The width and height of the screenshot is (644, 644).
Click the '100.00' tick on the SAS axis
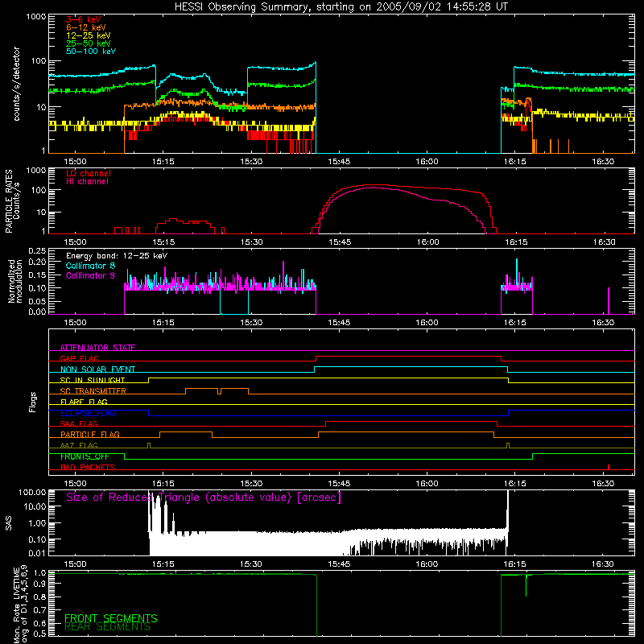click(32, 493)
